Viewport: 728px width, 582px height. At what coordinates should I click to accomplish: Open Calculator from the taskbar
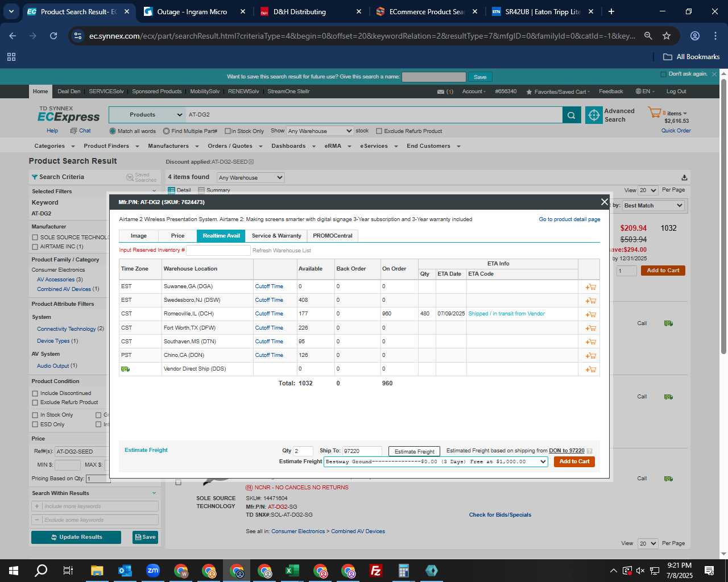404,571
